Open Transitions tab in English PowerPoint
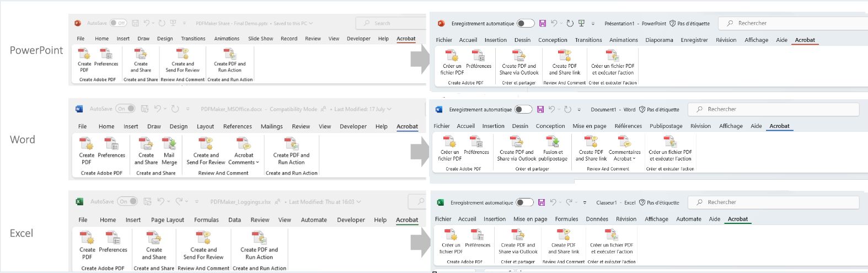This screenshot has height=273, width=868. [193, 39]
